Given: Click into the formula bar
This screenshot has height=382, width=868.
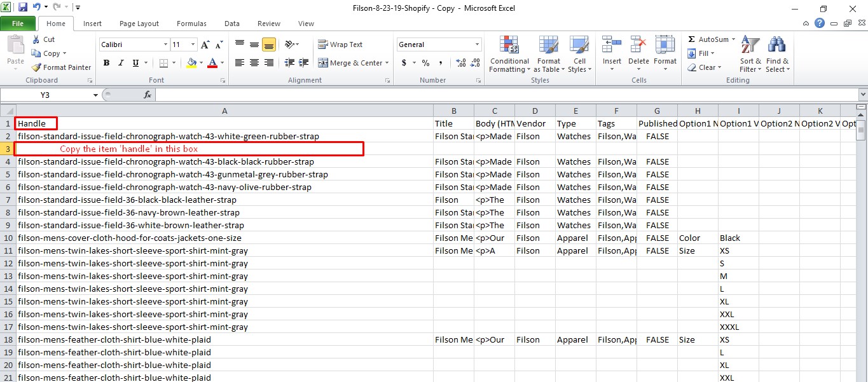Looking at the screenshot, I should (x=506, y=95).
